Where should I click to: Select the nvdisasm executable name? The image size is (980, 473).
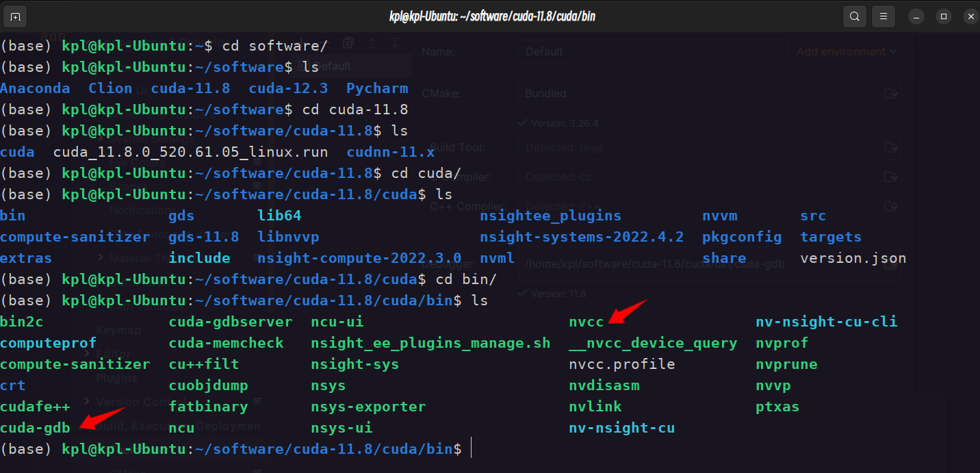[604, 385]
